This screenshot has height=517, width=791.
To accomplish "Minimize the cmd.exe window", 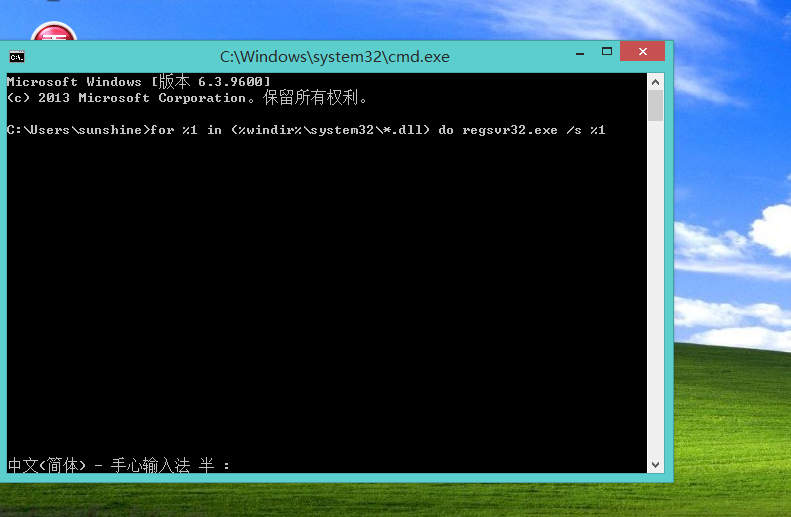I will (580, 52).
